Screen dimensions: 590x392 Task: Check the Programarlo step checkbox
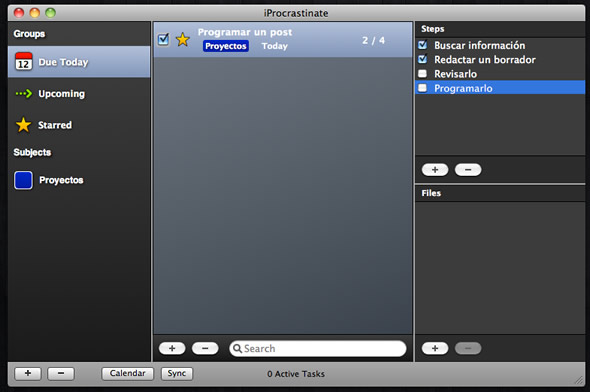(423, 88)
